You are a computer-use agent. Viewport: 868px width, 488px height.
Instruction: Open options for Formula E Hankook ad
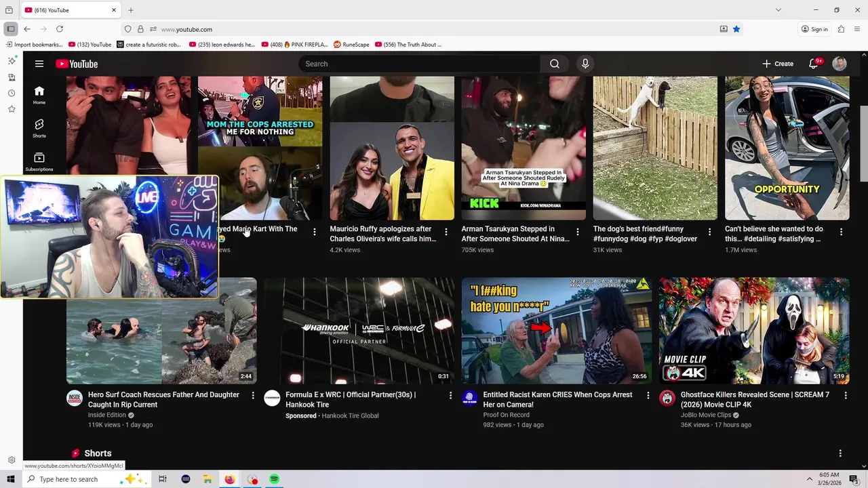(450, 395)
